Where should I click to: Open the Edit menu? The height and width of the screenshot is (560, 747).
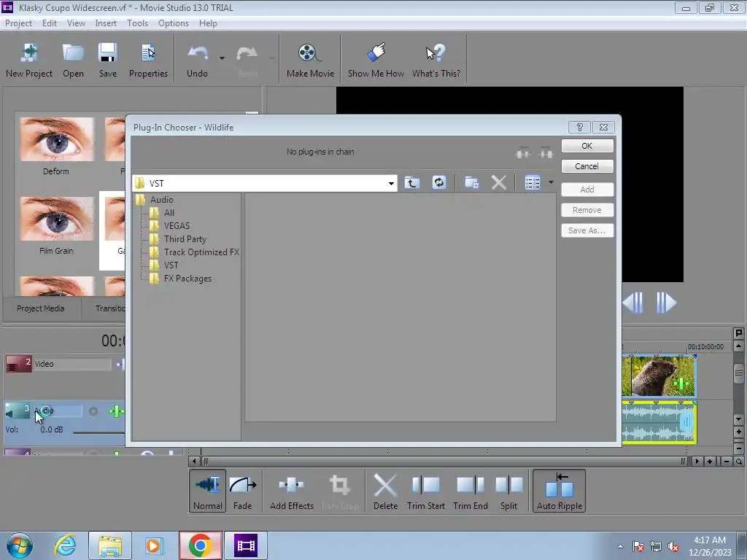[49, 23]
